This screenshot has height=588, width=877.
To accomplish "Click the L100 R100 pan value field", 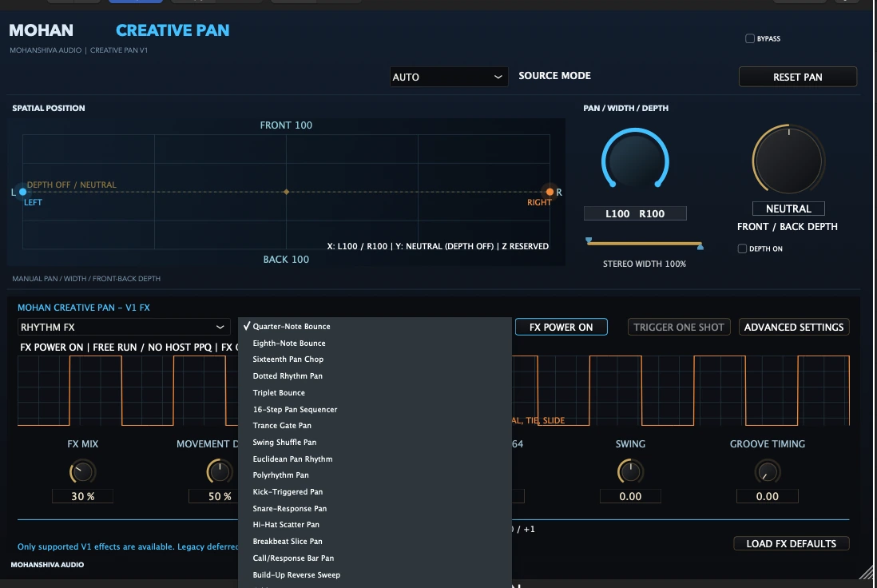I will [635, 213].
